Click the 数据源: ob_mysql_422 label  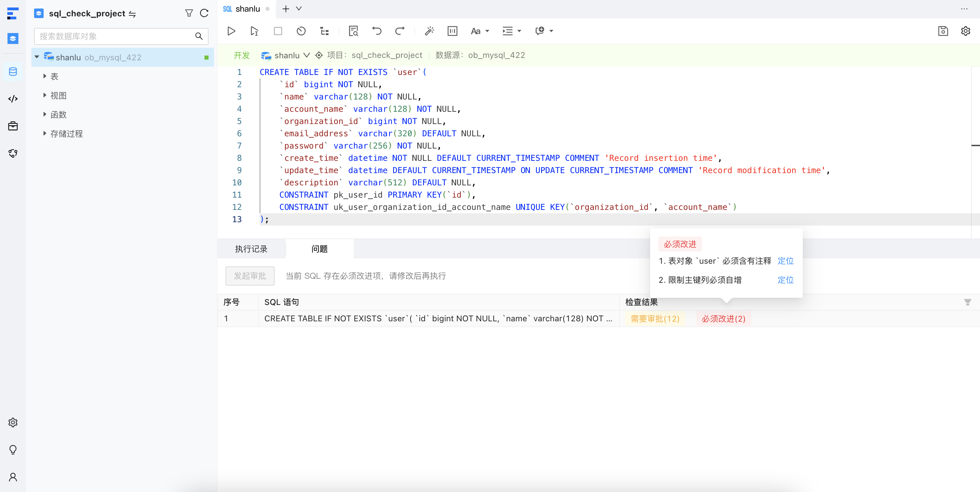(480, 55)
